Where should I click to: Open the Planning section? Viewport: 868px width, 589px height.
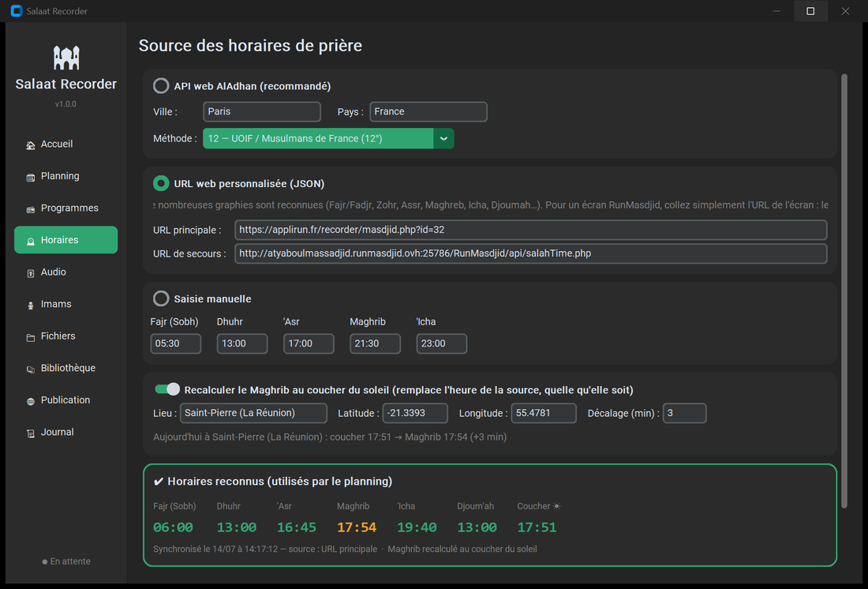65,176
